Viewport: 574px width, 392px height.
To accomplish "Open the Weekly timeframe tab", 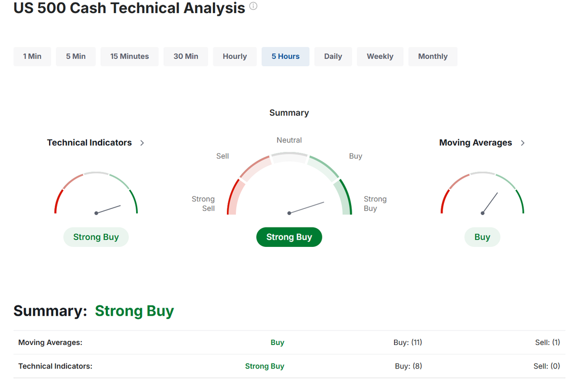I will click(380, 56).
